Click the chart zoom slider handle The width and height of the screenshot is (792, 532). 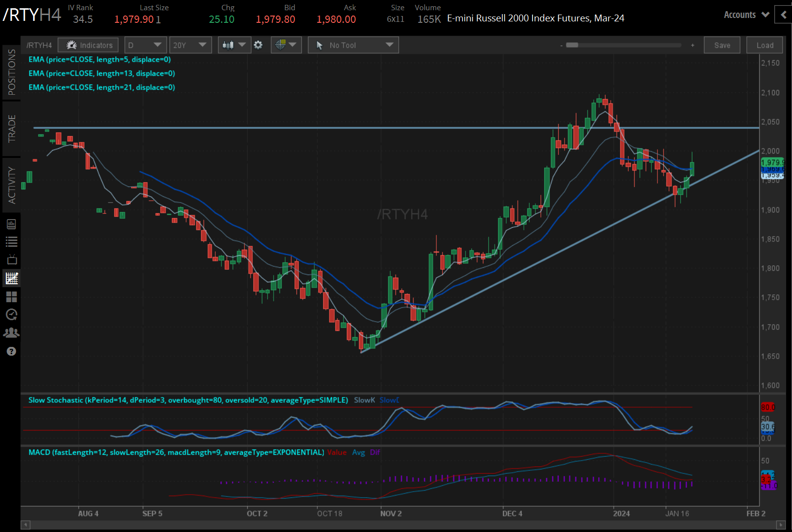coord(572,45)
